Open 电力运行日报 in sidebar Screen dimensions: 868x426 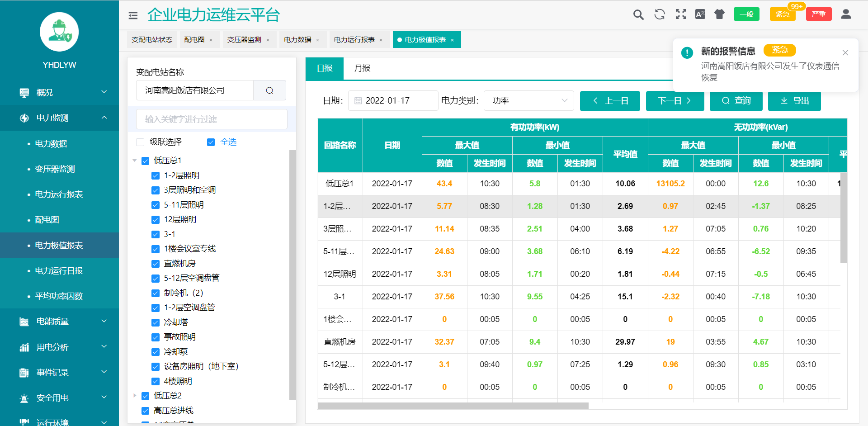59,271
